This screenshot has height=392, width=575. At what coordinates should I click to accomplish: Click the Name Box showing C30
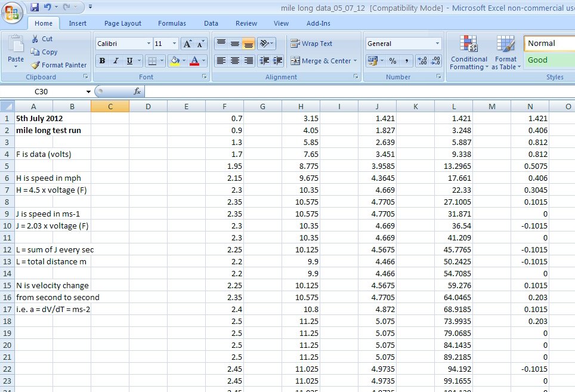tap(41, 92)
